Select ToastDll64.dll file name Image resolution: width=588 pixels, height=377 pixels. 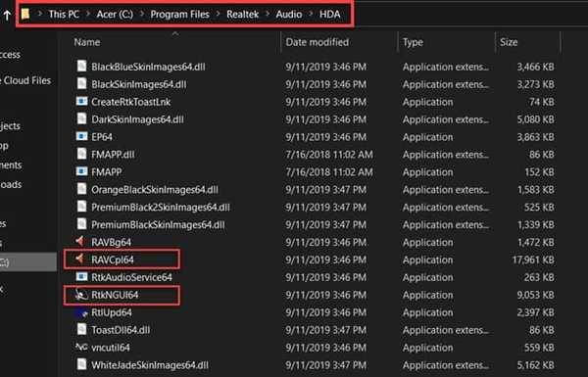121,330
